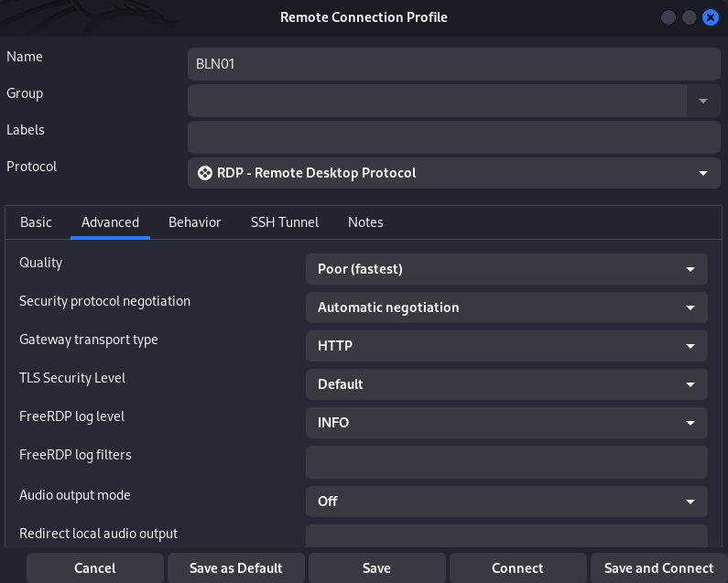Minimize the Remote Connection Profile dialog
728x583 pixels.
pyautogui.click(x=668, y=17)
